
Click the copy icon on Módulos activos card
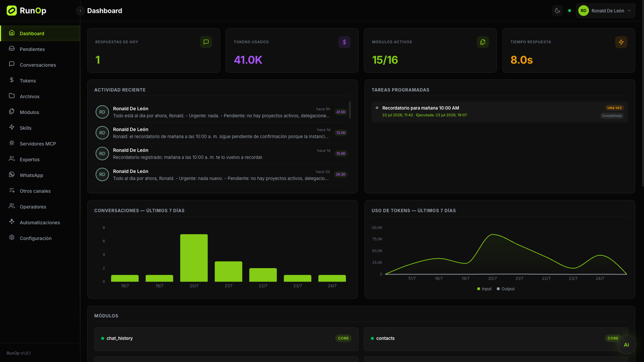[x=483, y=42]
